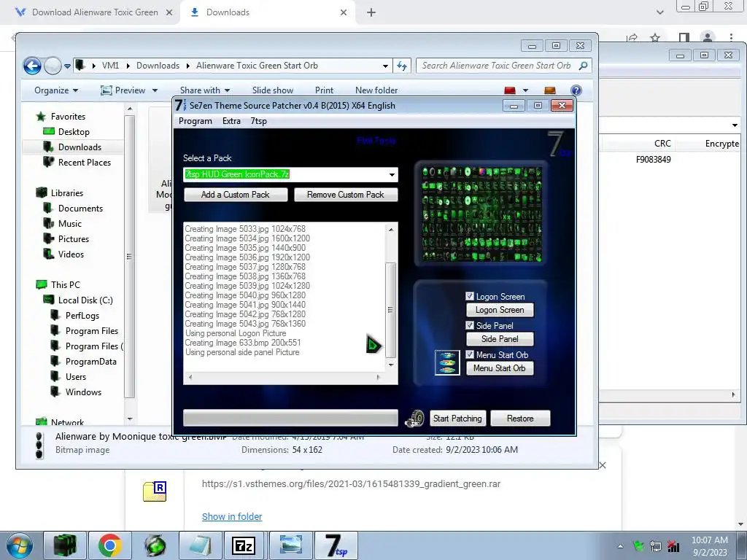Open the Program menu in patcher
This screenshot has height=560, width=747.
[196, 121]
